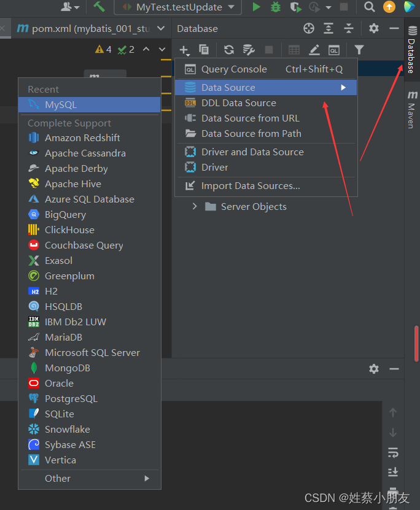Screen dimensions: 420x510
Task: Select Microsoft SQL Server option
Action: click(90, 352)
